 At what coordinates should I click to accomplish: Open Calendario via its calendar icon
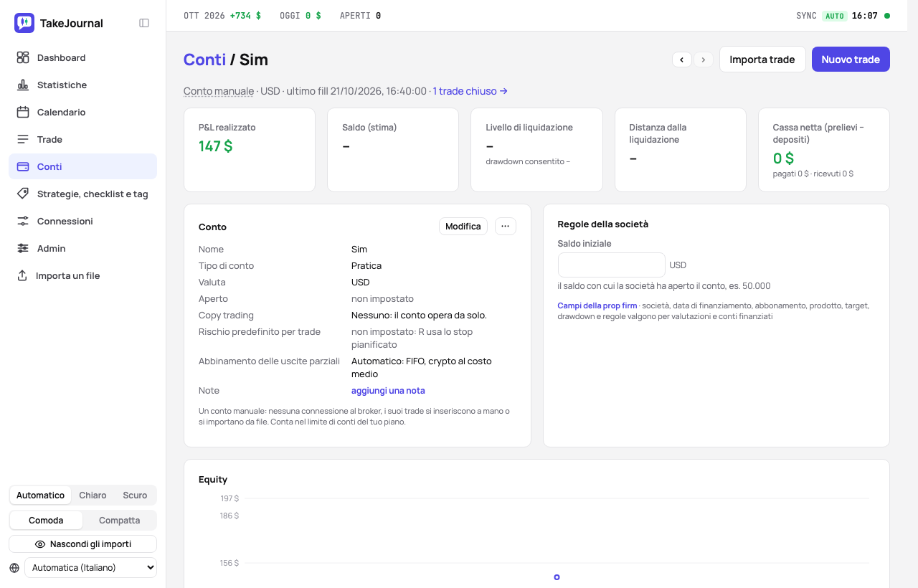(23, 112)
